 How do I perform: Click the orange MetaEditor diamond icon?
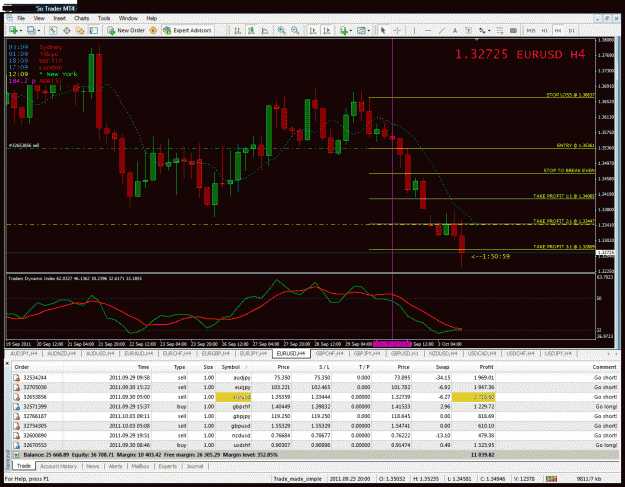click(x=153, y=31)
